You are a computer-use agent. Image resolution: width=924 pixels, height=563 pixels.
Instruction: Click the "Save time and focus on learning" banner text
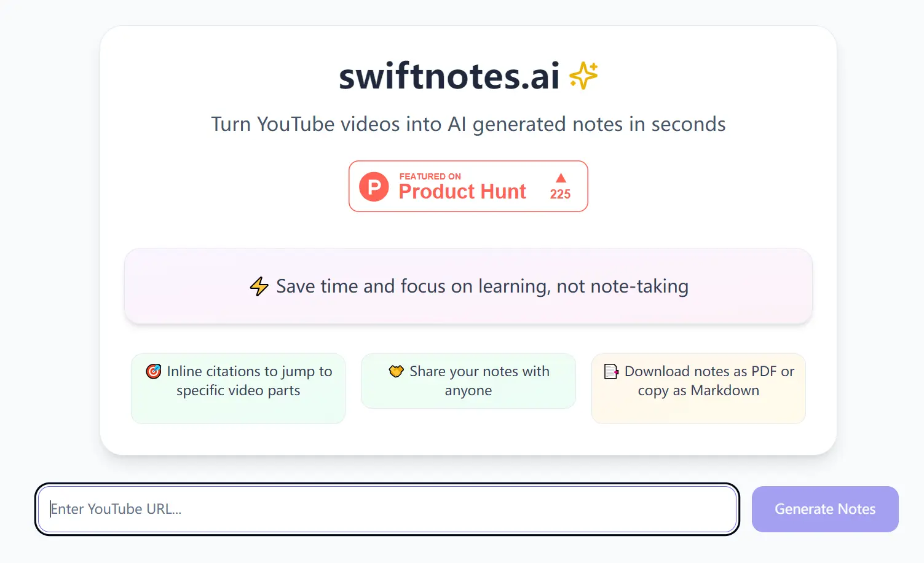(482, 286)
